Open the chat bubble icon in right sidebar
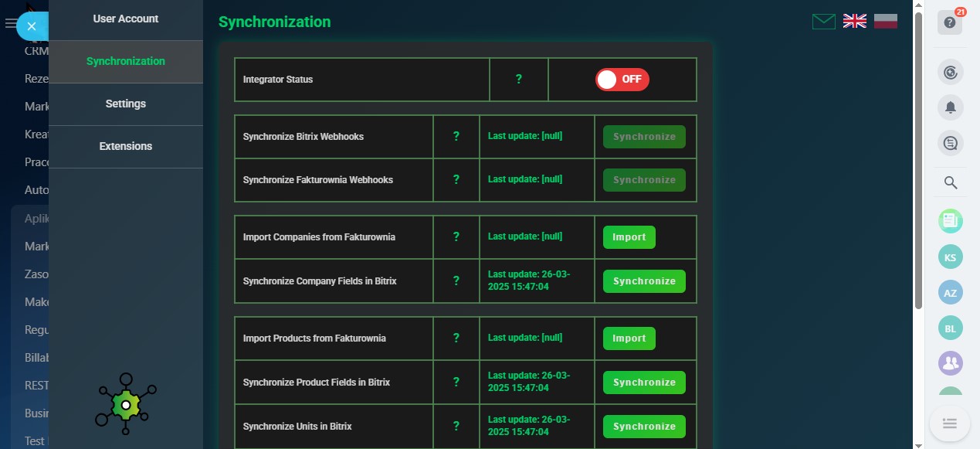This screenshot has width=980, height=449. coord(950,143)
